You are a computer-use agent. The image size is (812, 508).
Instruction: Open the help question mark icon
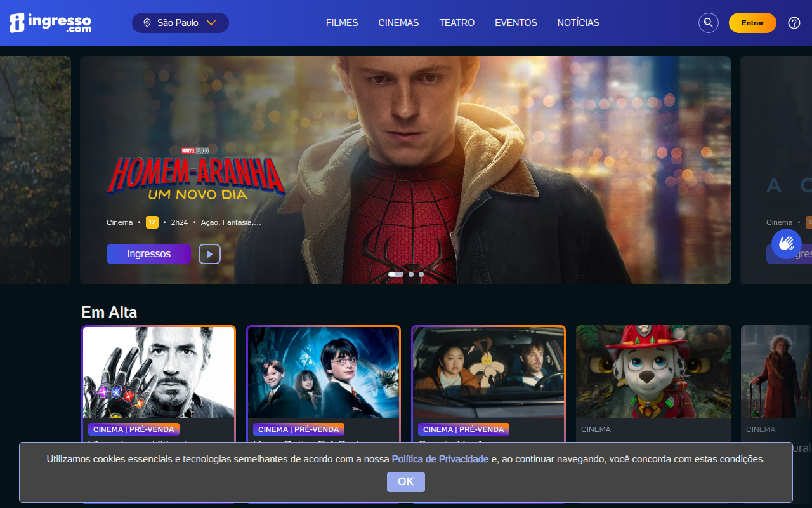pos(794,23)
